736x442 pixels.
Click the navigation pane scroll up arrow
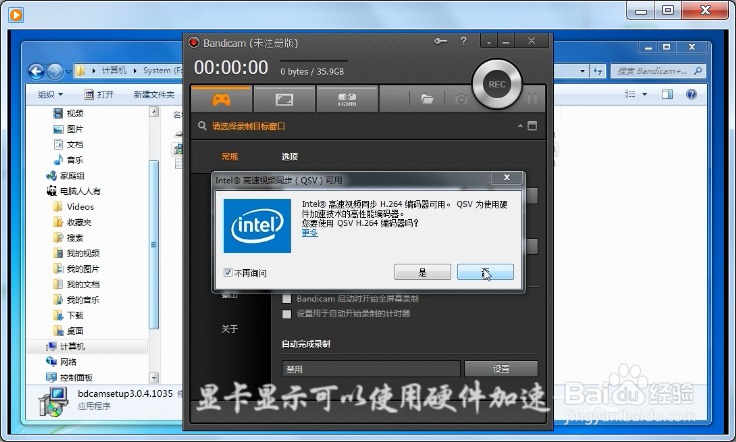[x=154, y=112]
